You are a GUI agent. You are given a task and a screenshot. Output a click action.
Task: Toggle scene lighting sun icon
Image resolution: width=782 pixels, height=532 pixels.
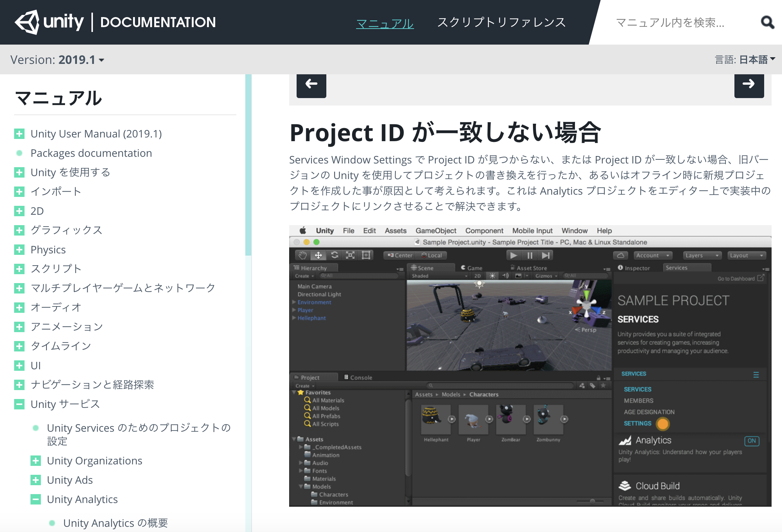pos(492,276)
